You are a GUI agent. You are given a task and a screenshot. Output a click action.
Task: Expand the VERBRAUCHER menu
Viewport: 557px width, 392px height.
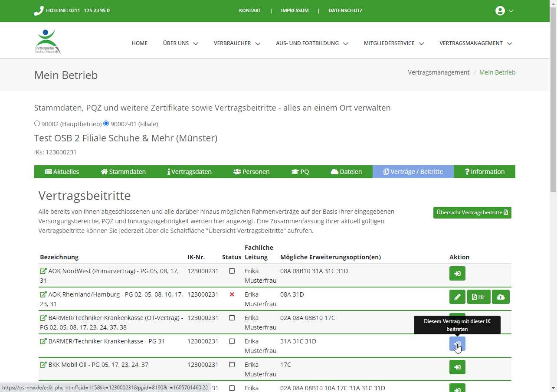click(x=237, y=43)
